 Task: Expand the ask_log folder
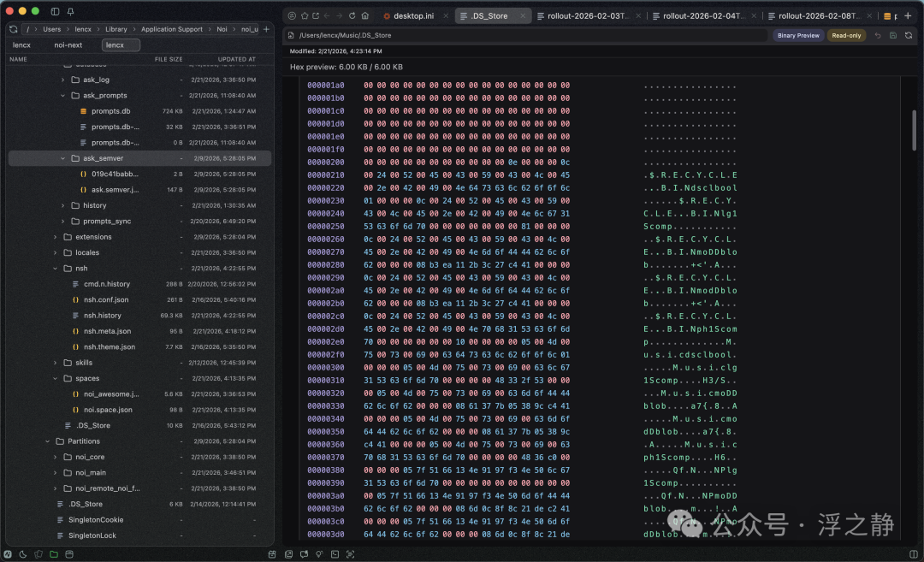point(63,80)
